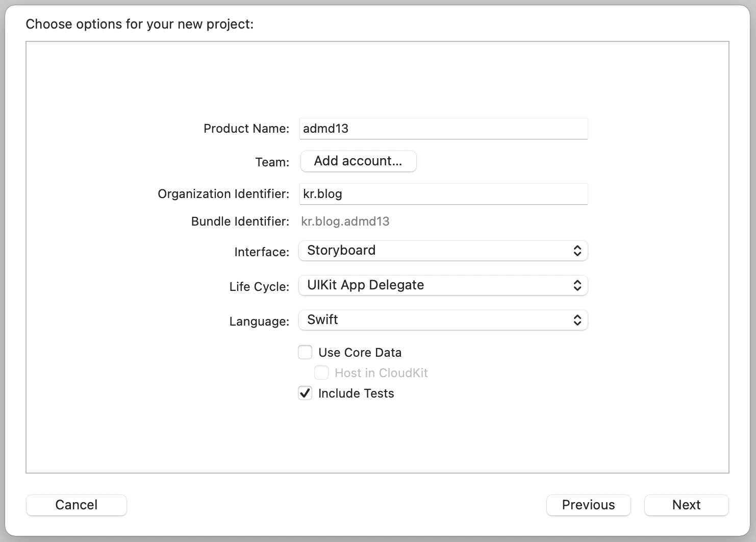Click the Host in CloudKit label
This screenshot has height=542, width=756.
pyautogui.click(x=381, y=373)
